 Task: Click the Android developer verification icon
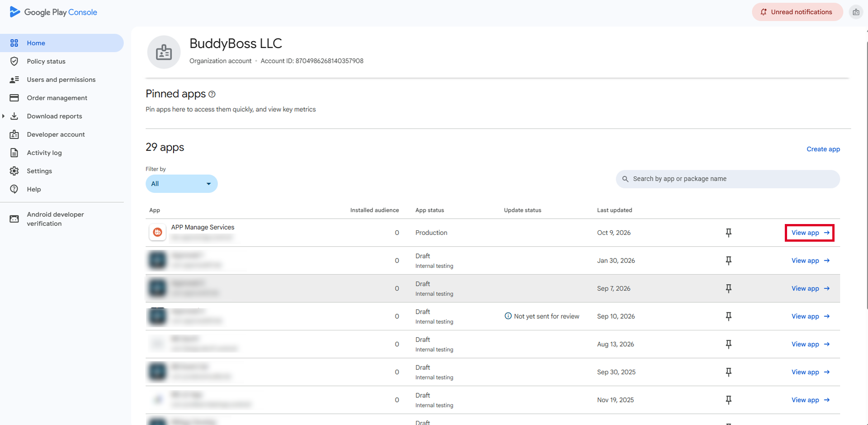[x=14, y=219]
